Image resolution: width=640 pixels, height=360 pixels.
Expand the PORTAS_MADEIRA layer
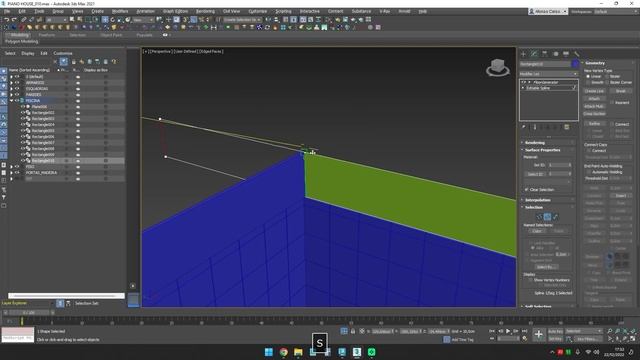click(11, 173)
